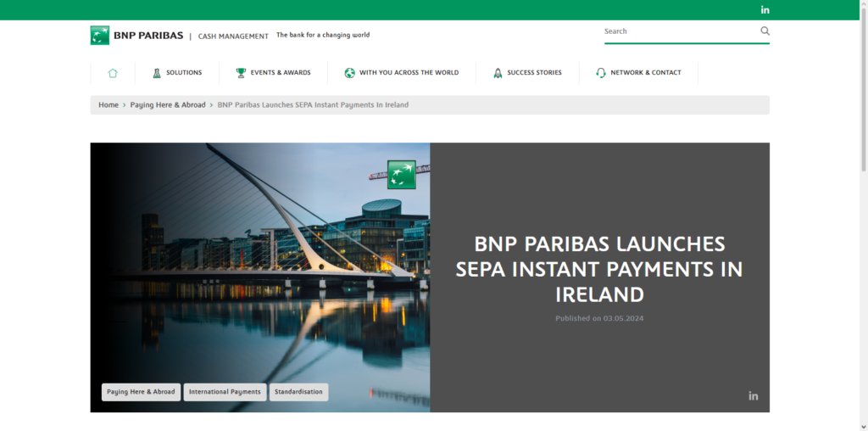Click the SEPA Instant Payments headline
Image resolution: width=868 pixels, height=431 pixels.
599,269
